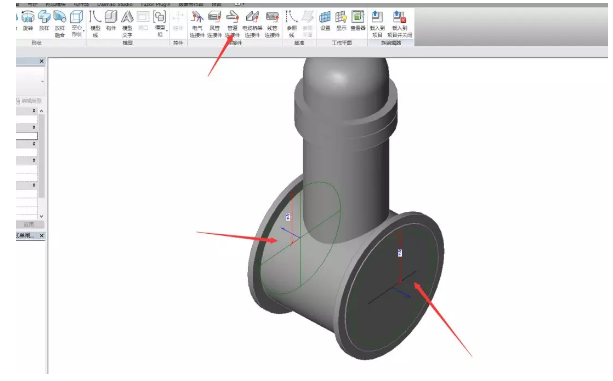Open the work plane Viewer (查看器)

click(x=358, y=21)
